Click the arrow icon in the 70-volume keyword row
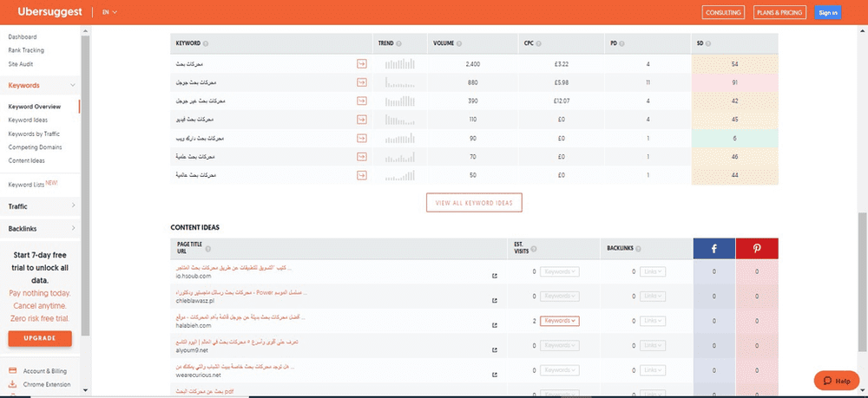The width and height of the screenshot is (868, 398). (x=361, y=157)
